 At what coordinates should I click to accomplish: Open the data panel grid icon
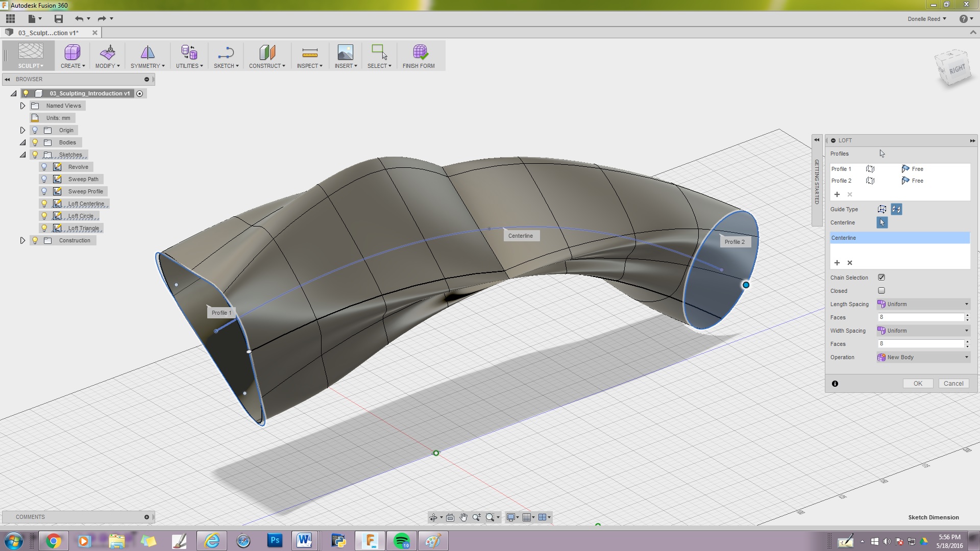tap(10, 19)
